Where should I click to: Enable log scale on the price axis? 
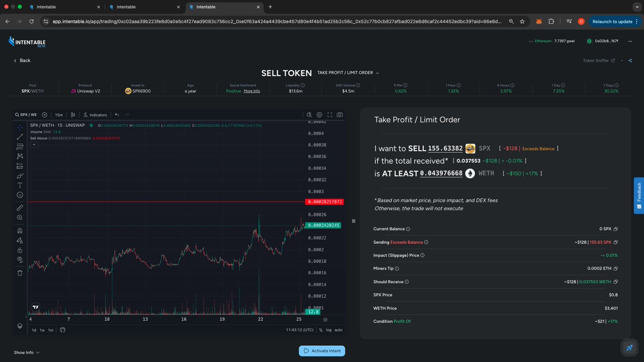(x=329, y=330)
